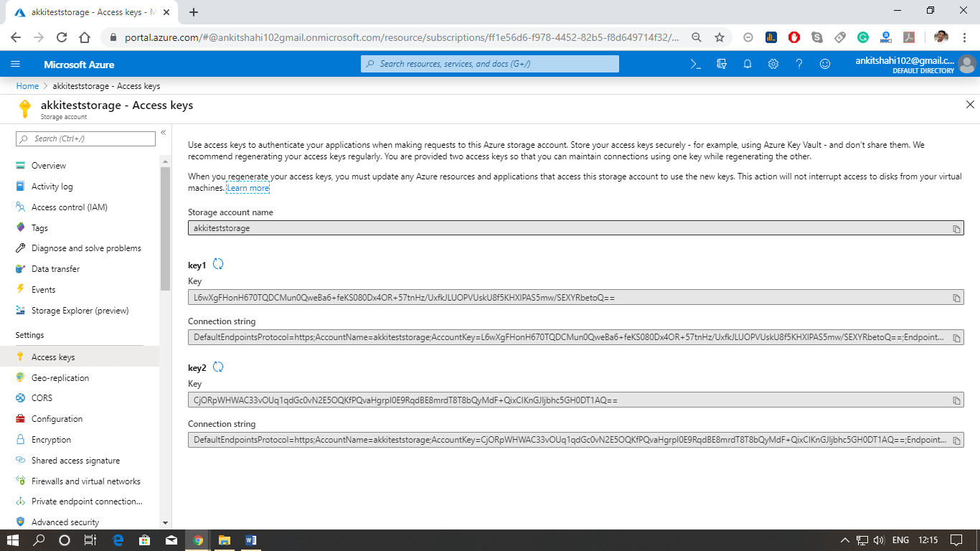Focus the sidebar Search (Ctrl+/) box

[x=85, y=138]
